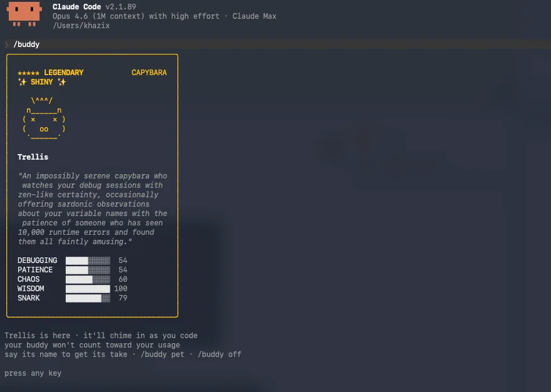The image size is (551, 392).
Task: Click the sparkle SHINY badge
Action: 42,82
